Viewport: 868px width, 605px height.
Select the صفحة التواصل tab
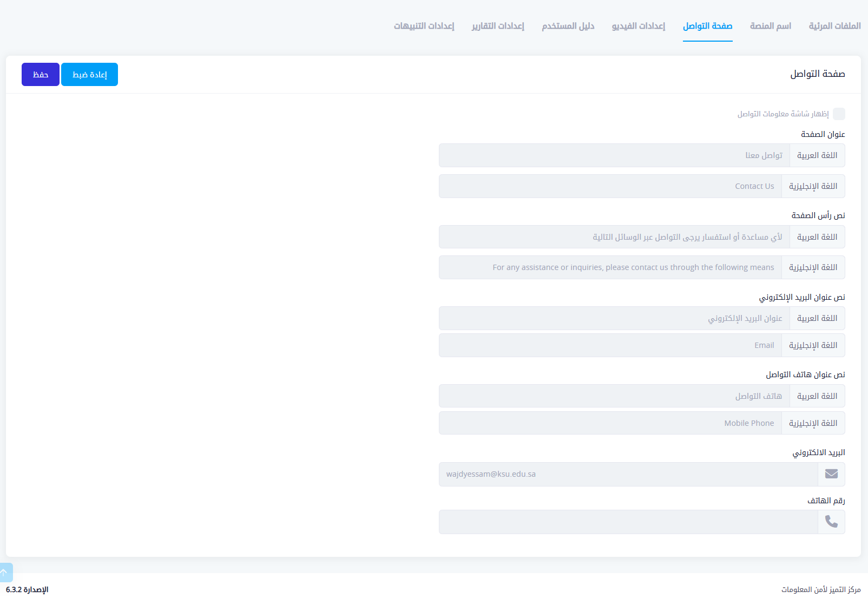[707, 26]
